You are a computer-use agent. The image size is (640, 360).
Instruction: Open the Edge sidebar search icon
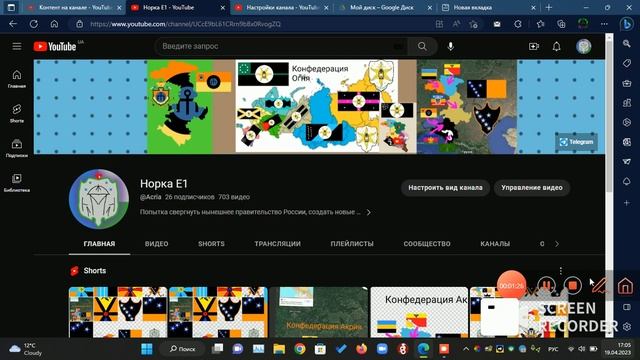click(x=627, y=43)
